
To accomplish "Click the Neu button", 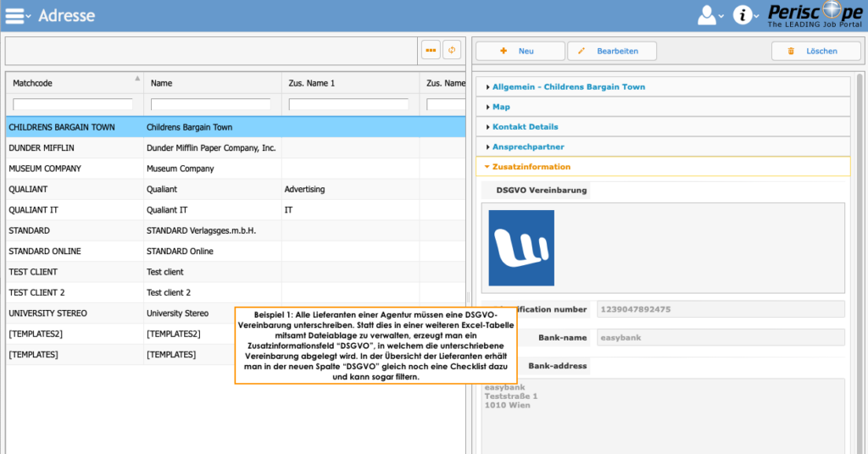I will coord(520,51).
